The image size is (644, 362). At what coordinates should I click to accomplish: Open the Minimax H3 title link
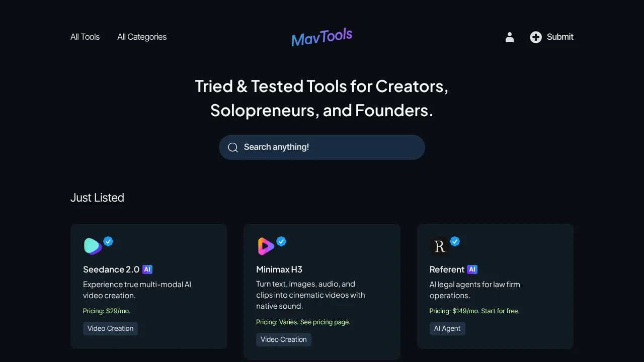coord(279,269)
